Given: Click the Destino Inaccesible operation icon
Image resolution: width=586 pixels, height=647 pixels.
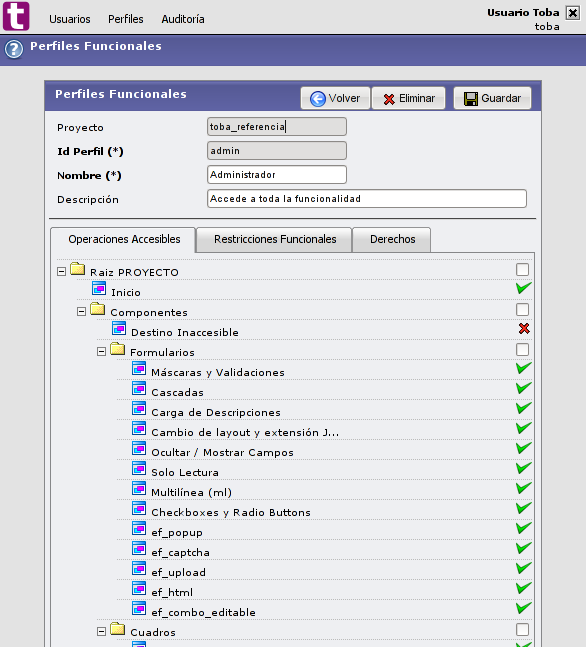Looking at the screenshot, I should click(x=119, y=328).
